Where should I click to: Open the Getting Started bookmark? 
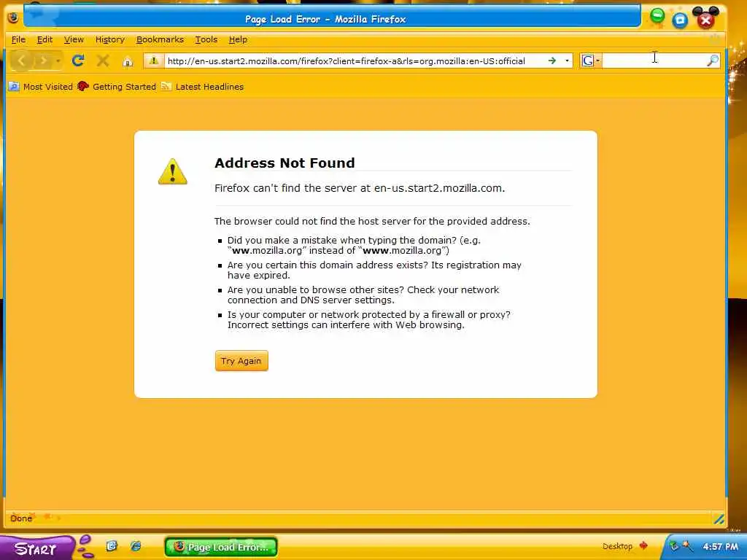pos(117,87)
